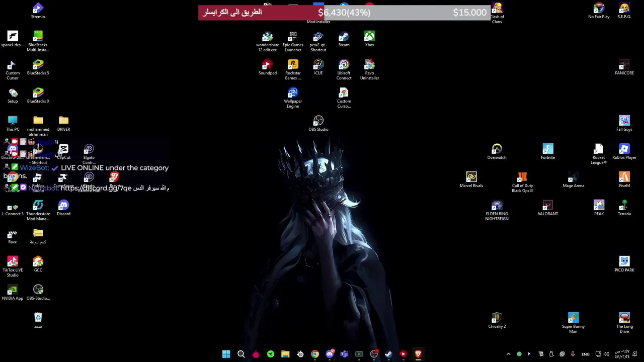This screenshot has height=362, width=644.
Task: Open BlueStacks Multi-Instance shortcut
Action: tap(38, 42)
